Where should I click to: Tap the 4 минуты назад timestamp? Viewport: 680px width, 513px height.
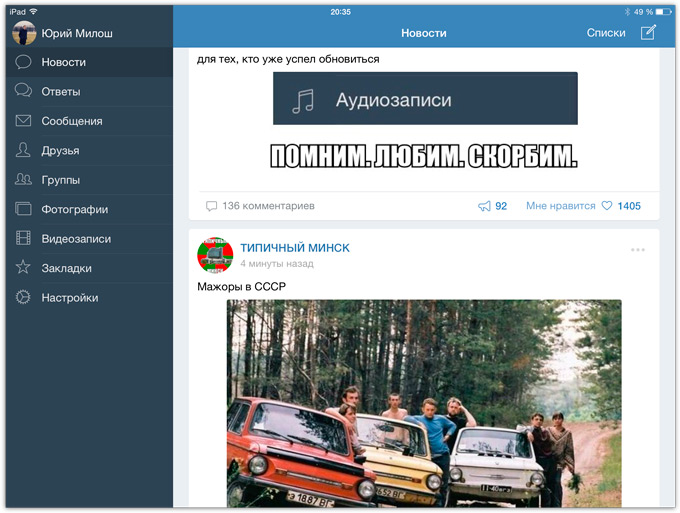[277, 264]
